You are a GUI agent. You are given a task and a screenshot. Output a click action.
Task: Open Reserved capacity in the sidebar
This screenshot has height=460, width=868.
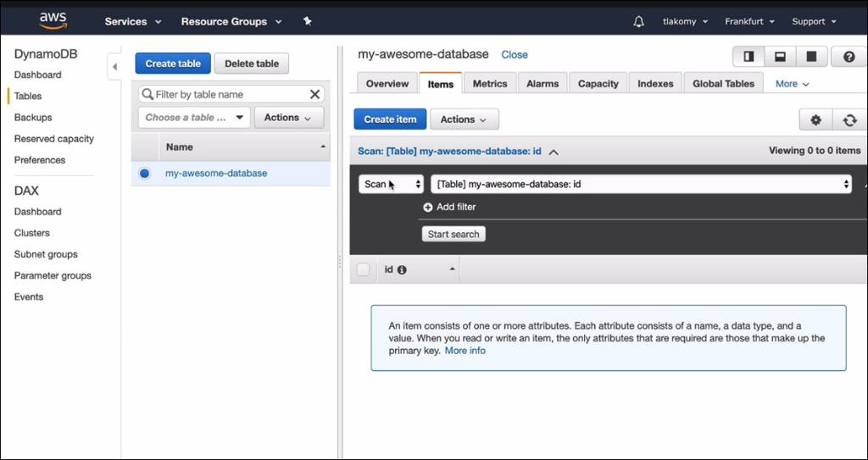(x=53, y=138)
